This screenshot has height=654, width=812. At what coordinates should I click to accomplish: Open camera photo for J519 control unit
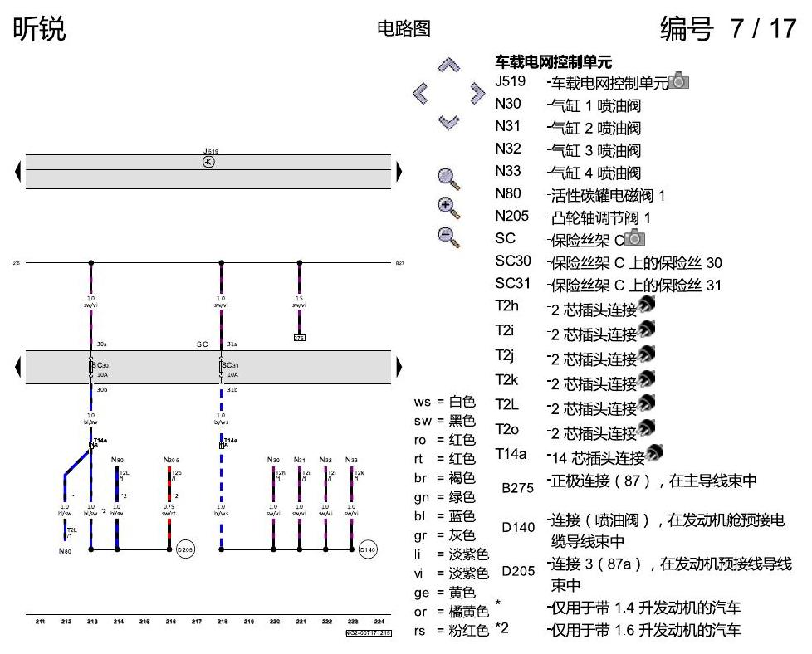(678, 81)
